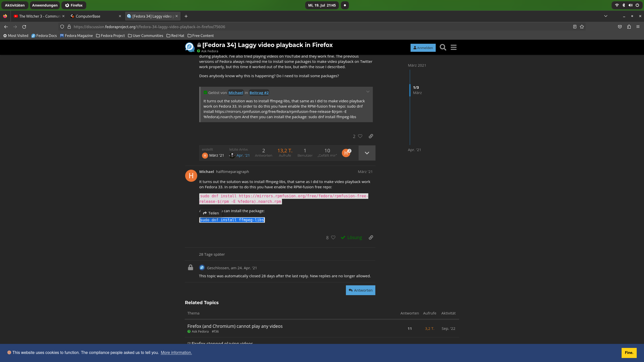Open the Anwendungen menu
This screenshot has height=362, width=644.
[x=45, y=5]
